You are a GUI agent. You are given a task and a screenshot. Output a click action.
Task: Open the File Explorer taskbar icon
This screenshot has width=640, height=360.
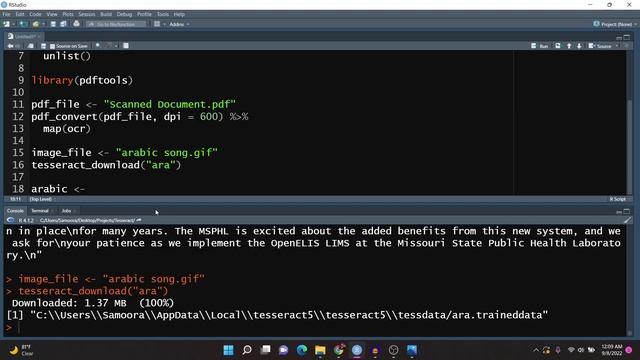(320, 350)
